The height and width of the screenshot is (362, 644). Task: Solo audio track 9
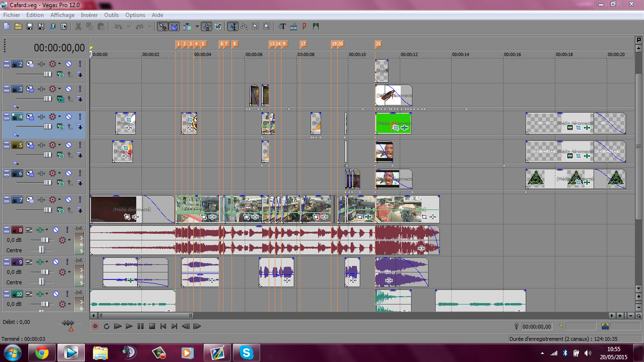coord(67,262)
